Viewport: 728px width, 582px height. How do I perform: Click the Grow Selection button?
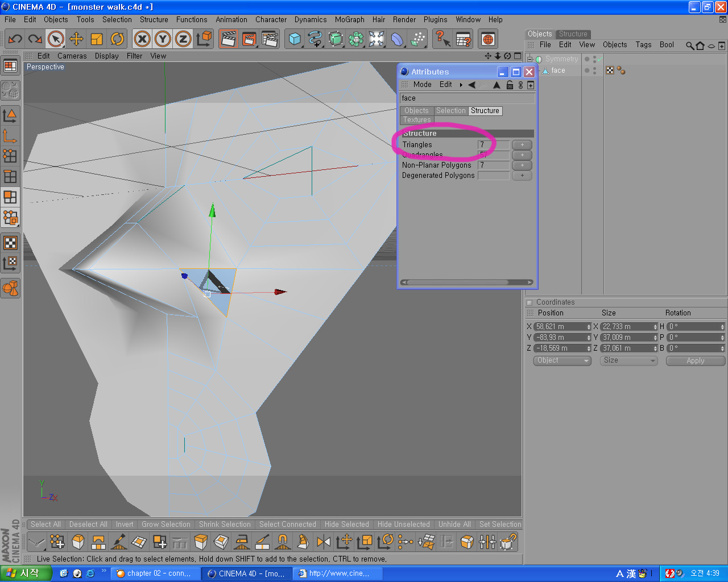tap(166, 524)
